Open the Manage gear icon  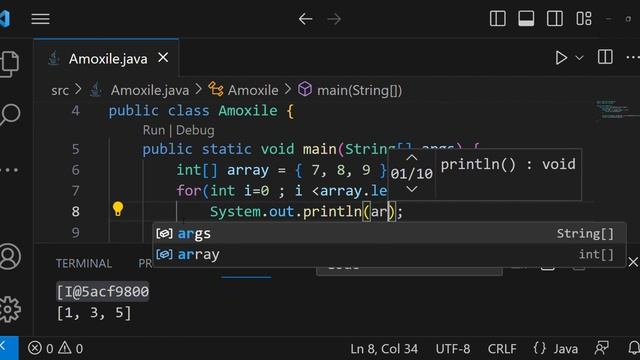click(x=10, y=309)
